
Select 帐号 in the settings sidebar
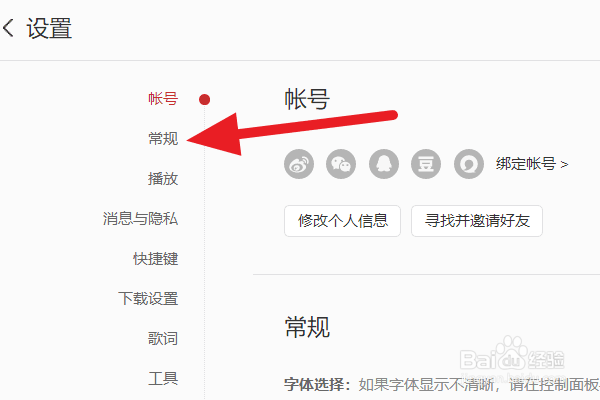point(163,99)
